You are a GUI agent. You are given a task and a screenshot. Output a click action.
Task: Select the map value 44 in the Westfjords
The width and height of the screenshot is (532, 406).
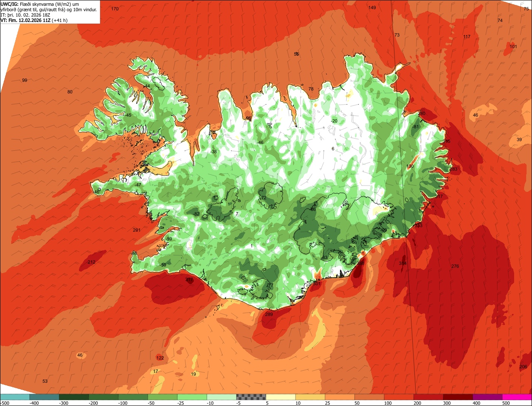click(147, 86)
